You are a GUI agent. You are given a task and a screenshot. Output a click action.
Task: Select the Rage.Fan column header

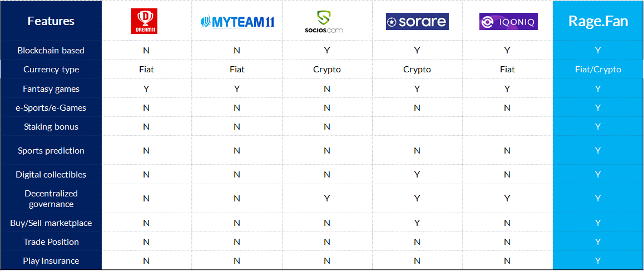(598, 21)
